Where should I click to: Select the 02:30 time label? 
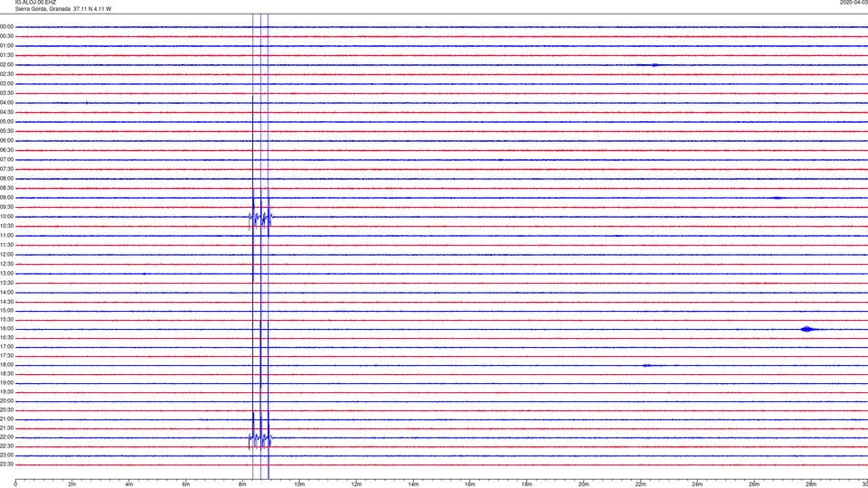6,74
